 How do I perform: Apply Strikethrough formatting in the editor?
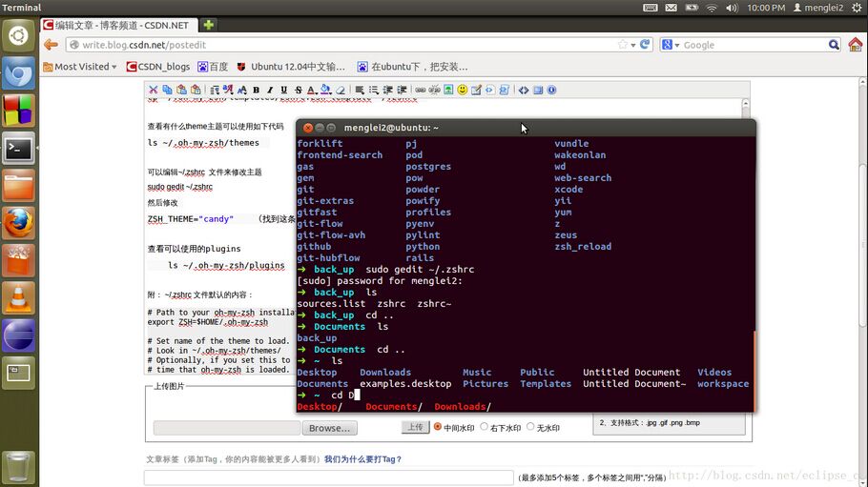(x=299, y=90)
